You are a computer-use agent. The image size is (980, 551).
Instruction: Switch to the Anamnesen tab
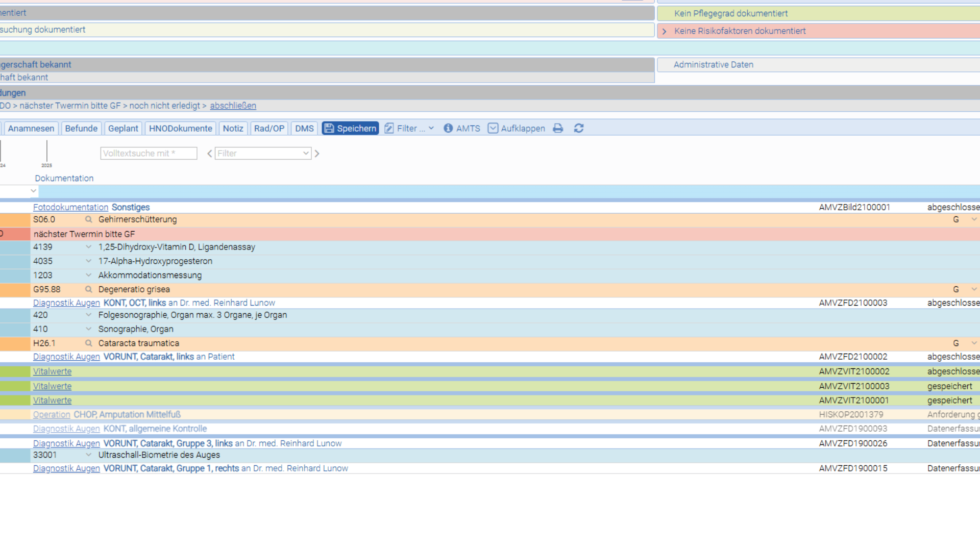[x=31, y=129]
